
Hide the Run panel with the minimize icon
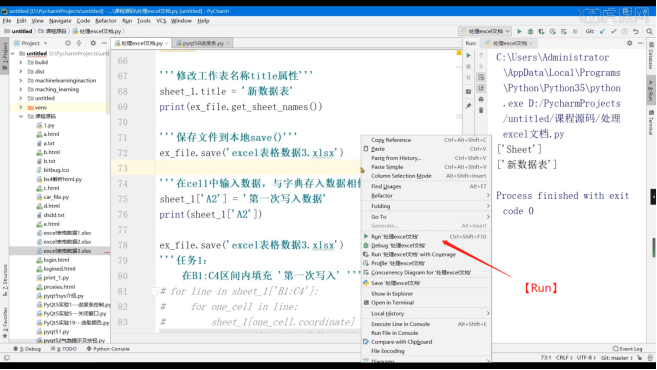pos(640,43)
